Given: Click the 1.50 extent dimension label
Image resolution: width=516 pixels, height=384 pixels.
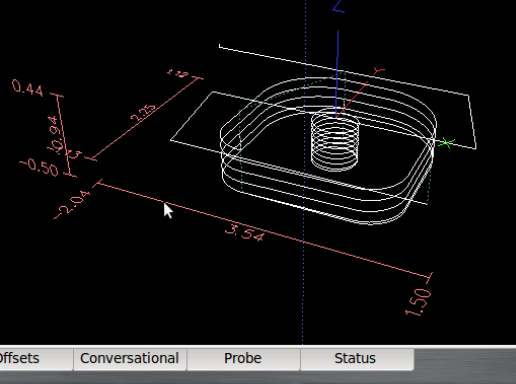Looking at the screenshot, I should (x=418, y=302).
